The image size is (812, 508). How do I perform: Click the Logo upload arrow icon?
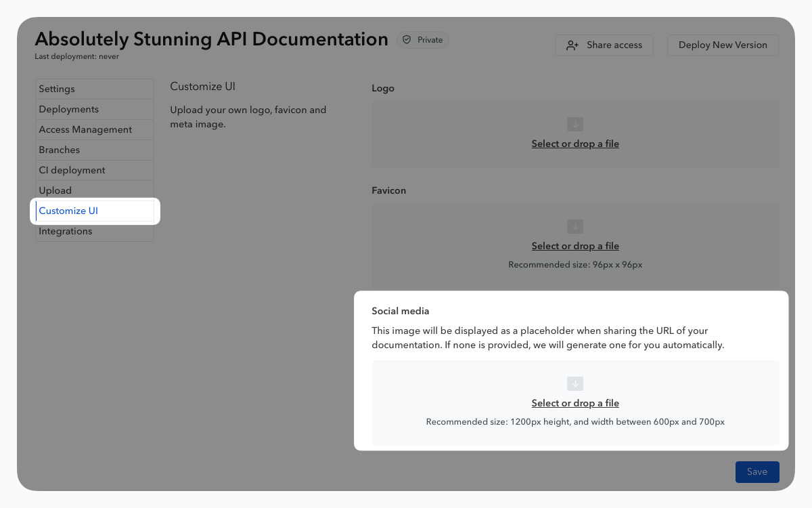(x=575, y=125)
